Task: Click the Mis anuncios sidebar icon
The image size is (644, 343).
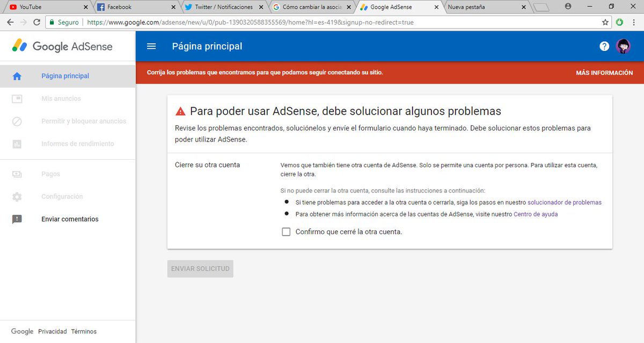Action: 17,99
